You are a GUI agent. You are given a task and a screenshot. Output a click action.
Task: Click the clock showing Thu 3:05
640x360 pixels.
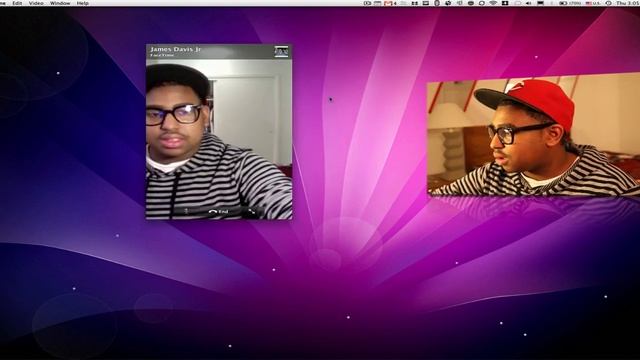point(628,3)
